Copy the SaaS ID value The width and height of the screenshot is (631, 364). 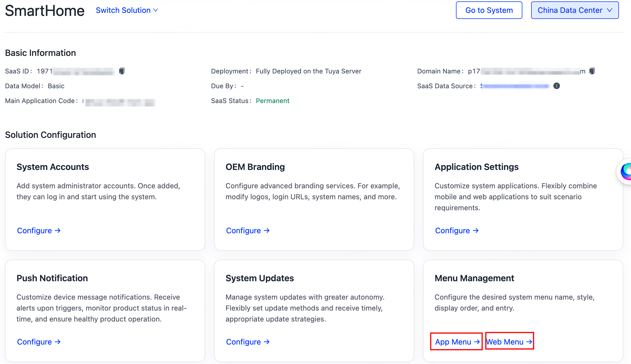(122, 71)
